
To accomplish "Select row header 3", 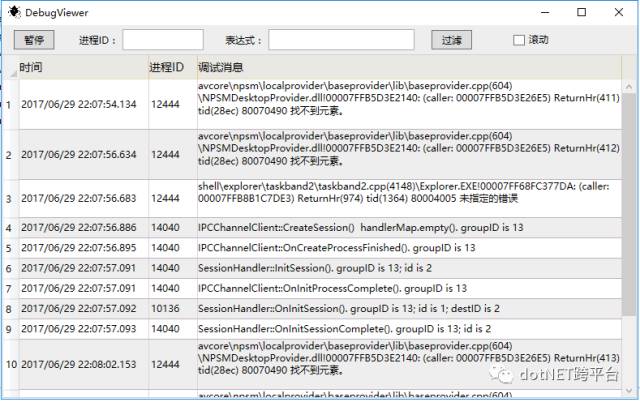I will (11, 199).
